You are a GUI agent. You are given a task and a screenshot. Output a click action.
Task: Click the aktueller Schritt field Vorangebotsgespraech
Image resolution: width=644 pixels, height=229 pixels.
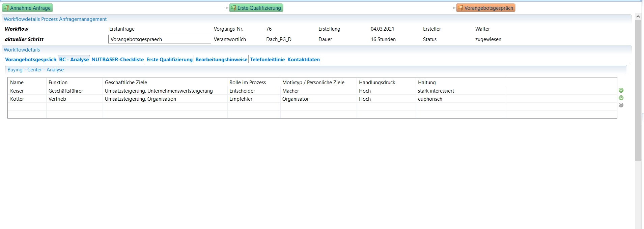(160, 39)
